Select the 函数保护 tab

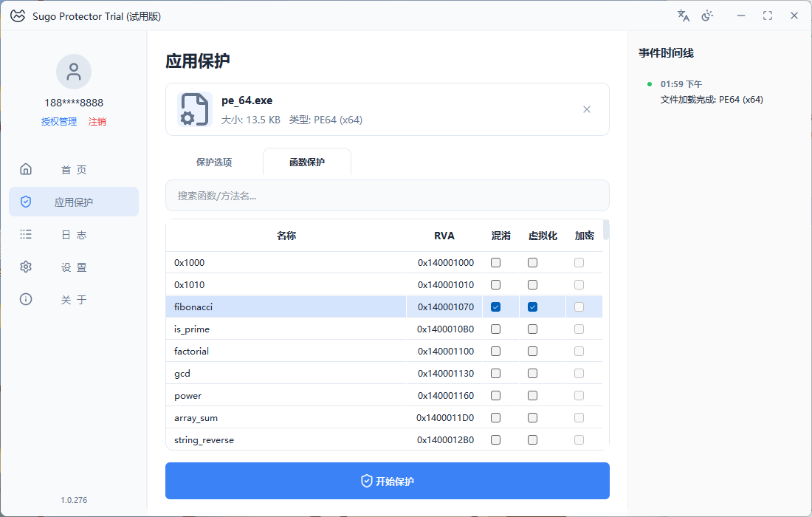(x=307, y=162)
